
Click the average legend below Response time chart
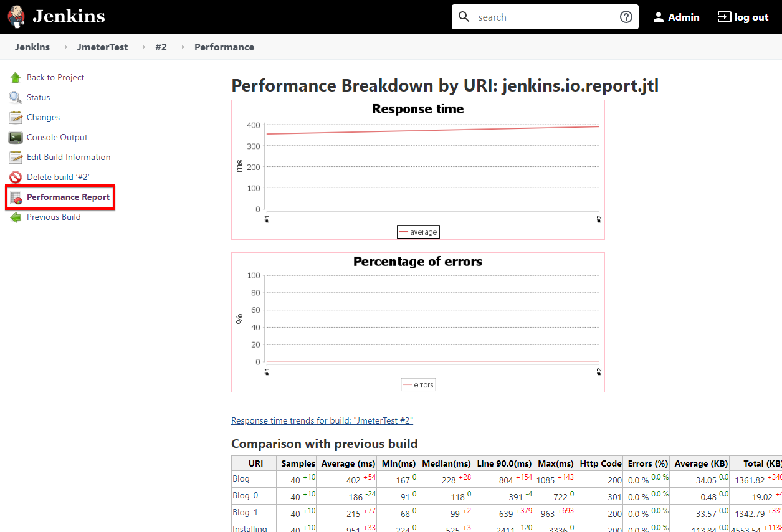pyautogui.click(x=418, y=231)
